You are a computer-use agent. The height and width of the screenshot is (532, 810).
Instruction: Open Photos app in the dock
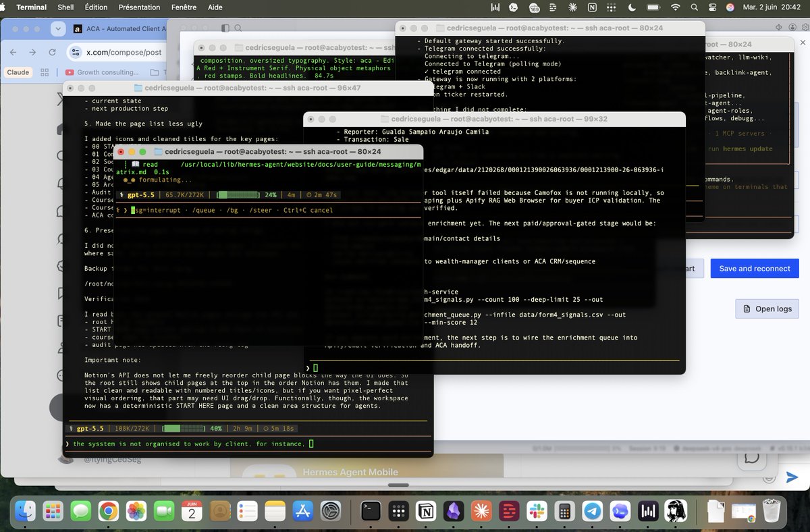[x=136, y=512]
